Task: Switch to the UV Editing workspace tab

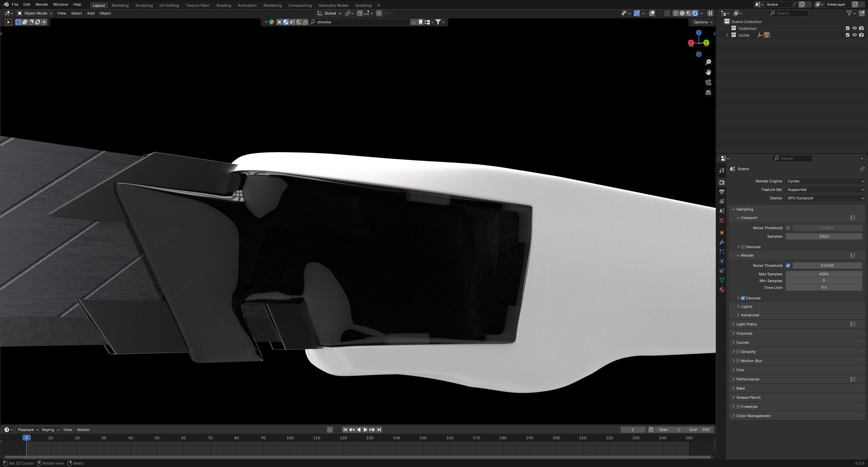Action: pos(169,5)
